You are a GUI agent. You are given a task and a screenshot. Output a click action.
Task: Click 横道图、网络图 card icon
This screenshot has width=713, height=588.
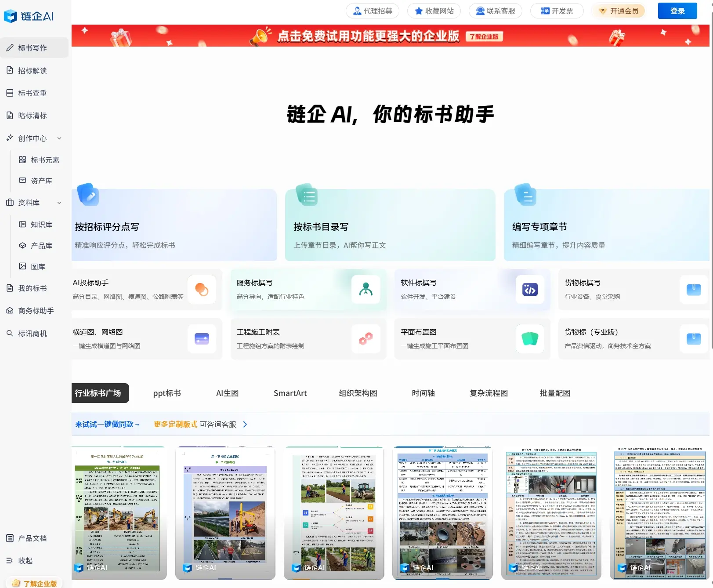[x=202, y=339]
